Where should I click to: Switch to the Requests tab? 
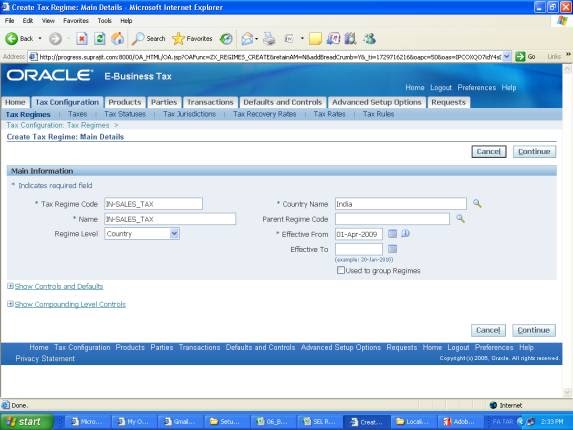448,102
